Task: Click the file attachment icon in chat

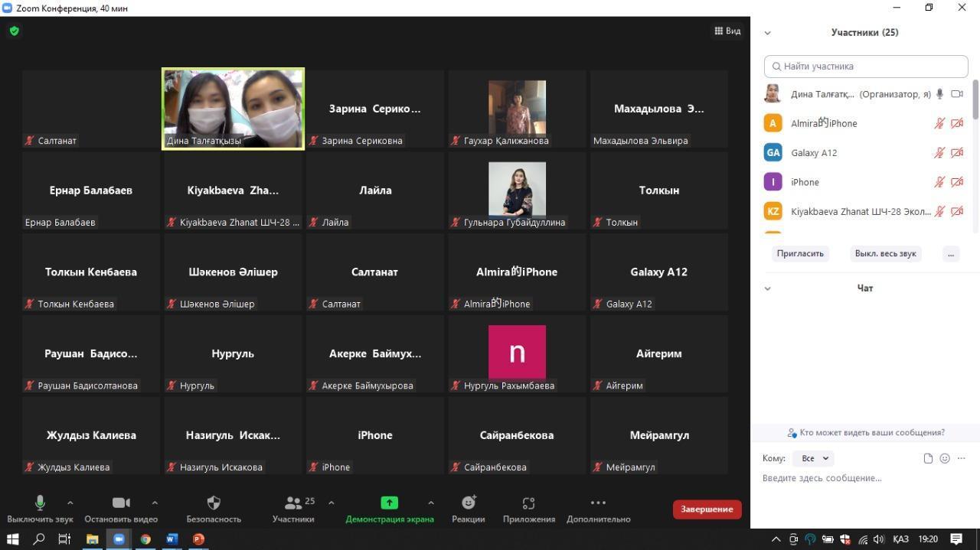Action: pos(928,458)
